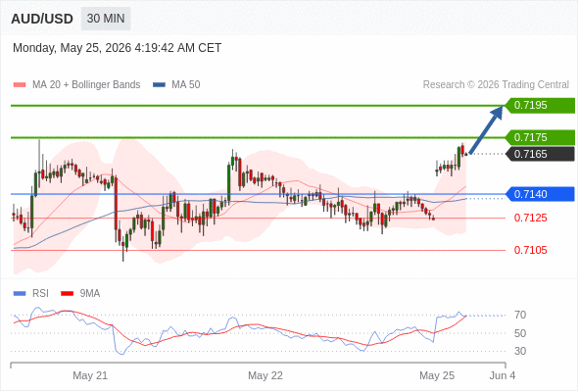The height and width of the screenshot is (392, 578).
Task: Click the blue RSI legend swatch
Action: 20,294
